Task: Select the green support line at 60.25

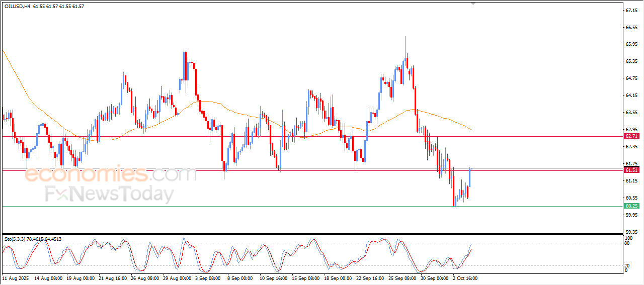Action: pyautogui.click(x=302, y=206)
